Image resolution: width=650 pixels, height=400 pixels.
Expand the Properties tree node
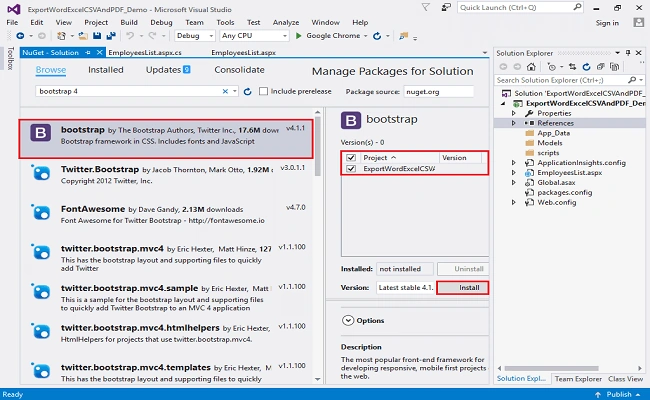(514, 113)
